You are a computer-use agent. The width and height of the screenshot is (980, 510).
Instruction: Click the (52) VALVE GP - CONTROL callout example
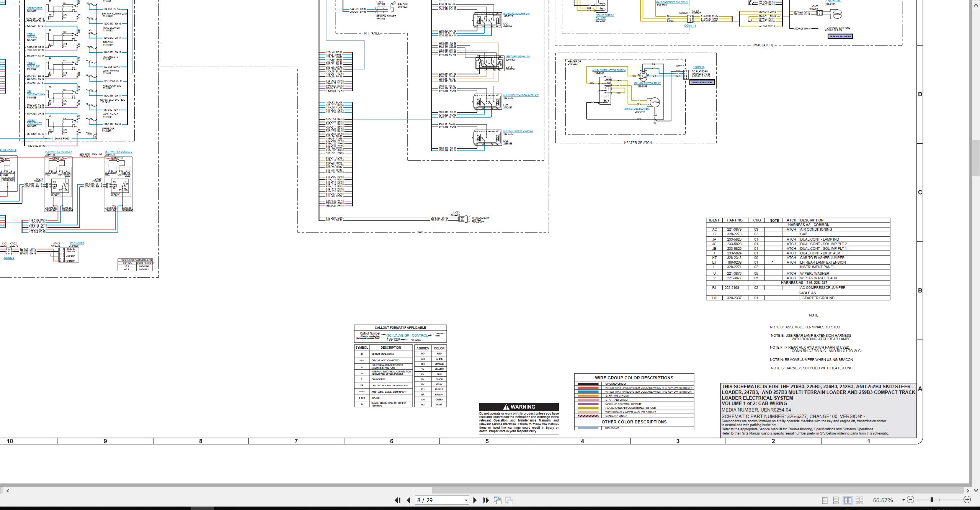pos(407,335)
